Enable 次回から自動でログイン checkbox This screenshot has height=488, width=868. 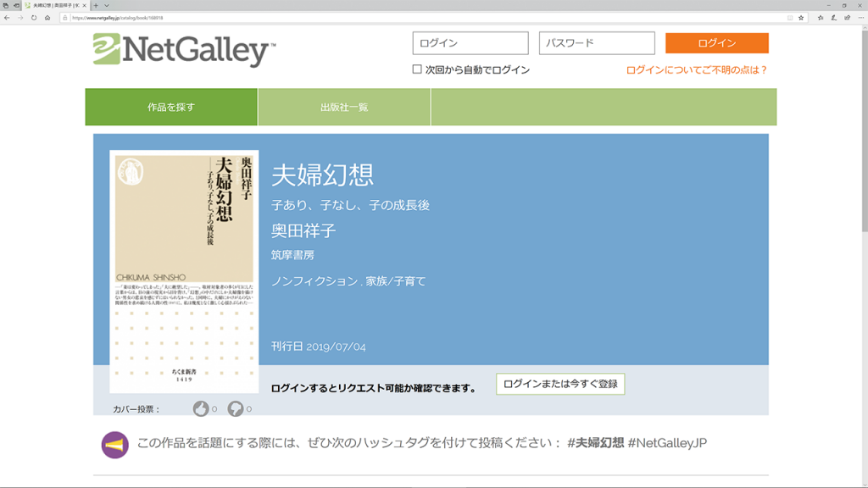(x=417, y=69)
